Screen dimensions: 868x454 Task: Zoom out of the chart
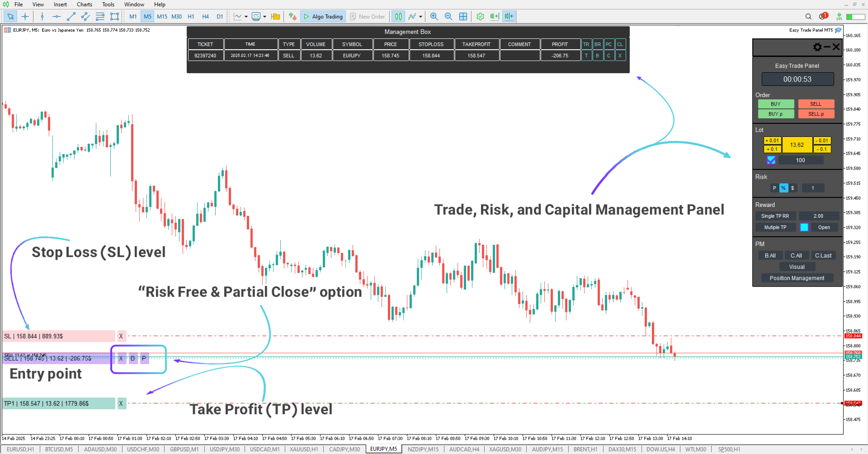[448, 17]
